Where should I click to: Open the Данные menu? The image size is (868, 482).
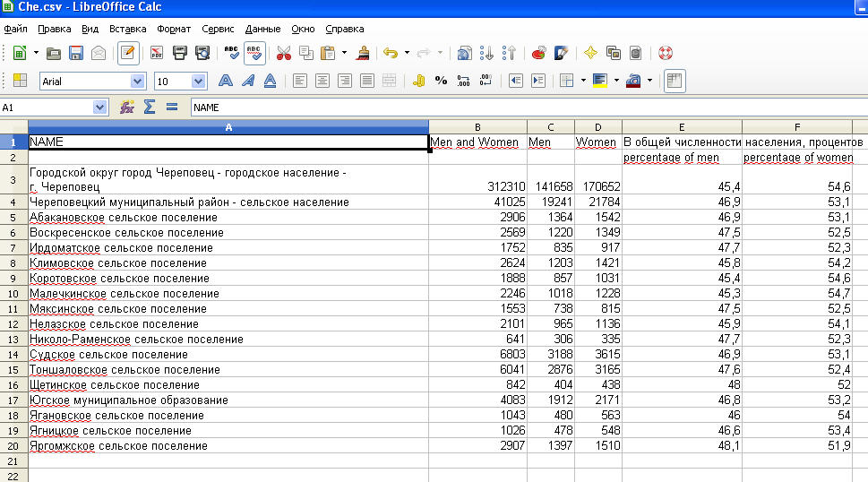coord(262,29)
